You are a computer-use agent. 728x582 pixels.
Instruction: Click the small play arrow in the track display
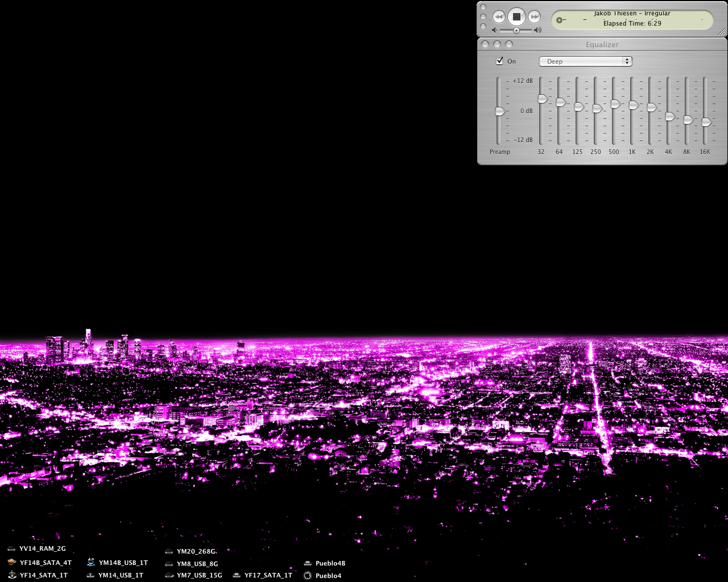tap(560, 20)
